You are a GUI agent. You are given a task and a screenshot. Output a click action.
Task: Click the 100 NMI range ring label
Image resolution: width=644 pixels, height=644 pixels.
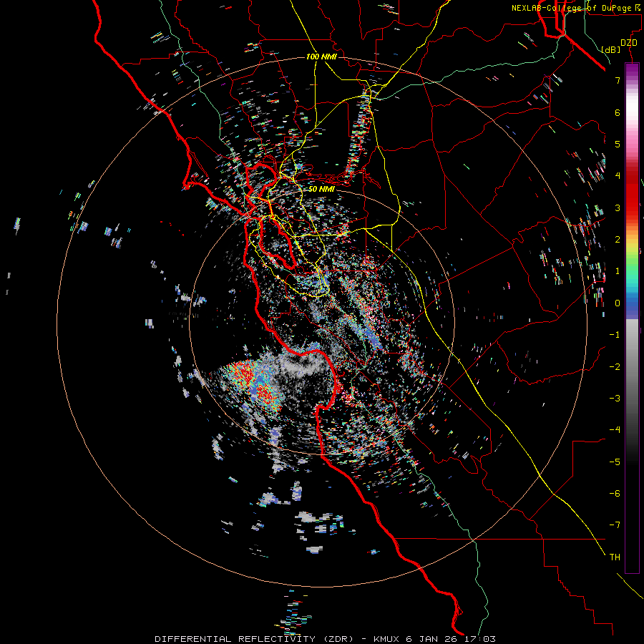pyautogui.click(x=321, y=57)
